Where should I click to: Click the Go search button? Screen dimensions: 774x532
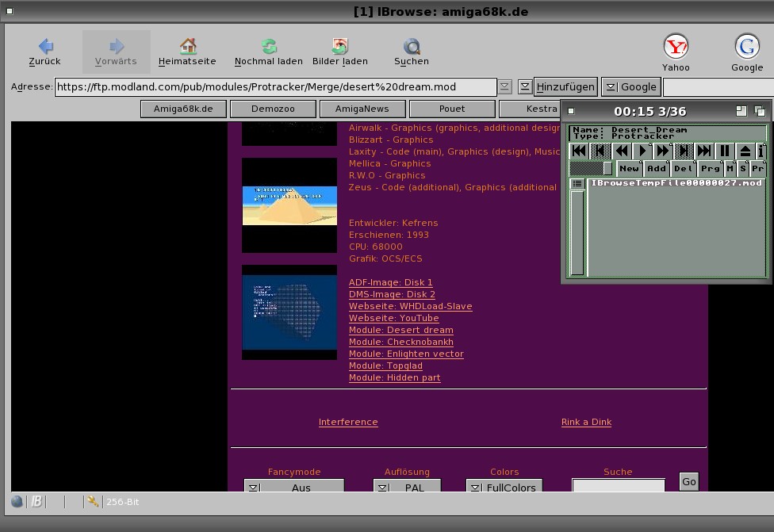tap(689, 482)
